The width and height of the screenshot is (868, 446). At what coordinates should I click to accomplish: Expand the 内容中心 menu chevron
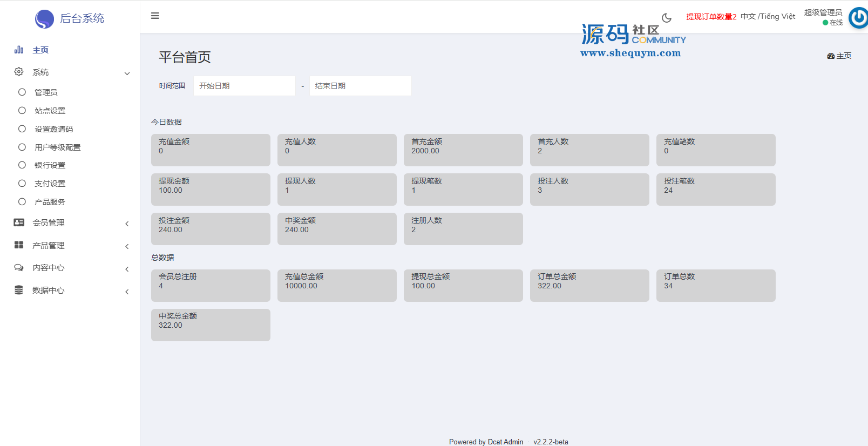pyautogui.click(x=127, y=269)
